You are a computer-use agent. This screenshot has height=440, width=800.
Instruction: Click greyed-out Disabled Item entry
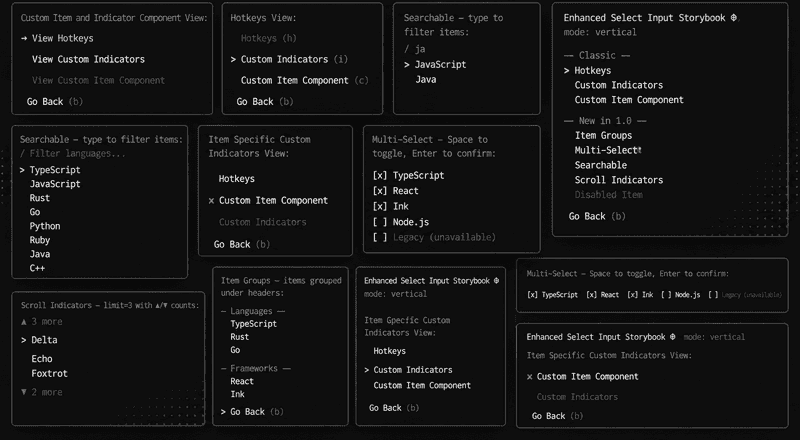[x=609, y=194]
